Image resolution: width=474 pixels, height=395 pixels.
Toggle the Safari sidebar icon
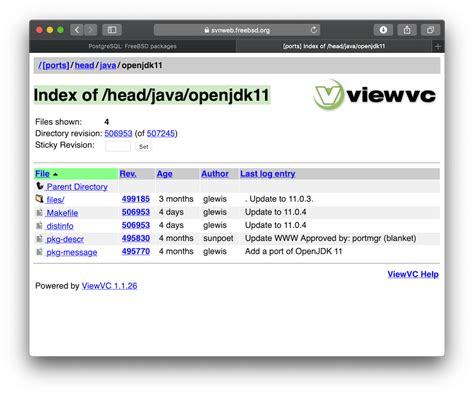[112, 30]
